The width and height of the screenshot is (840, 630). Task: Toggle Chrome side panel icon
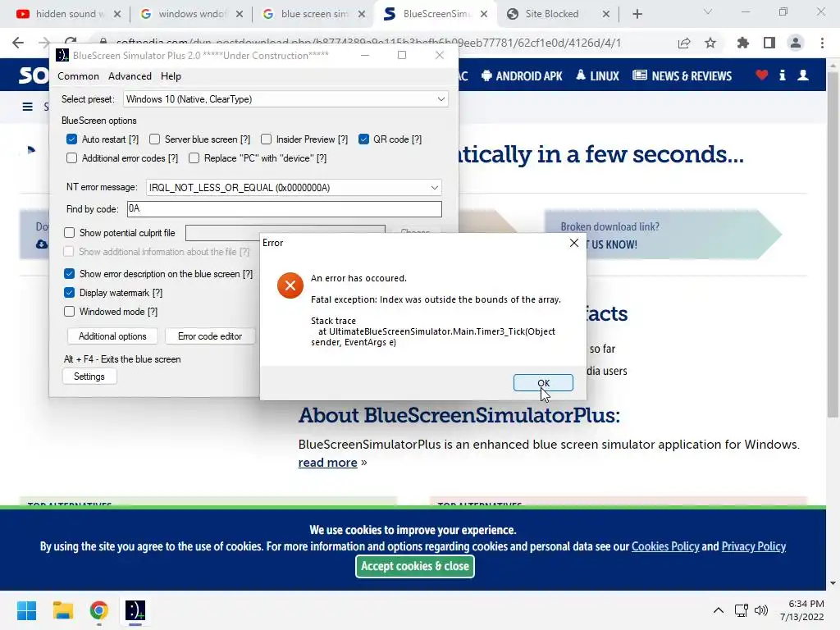tap(769, 43)
